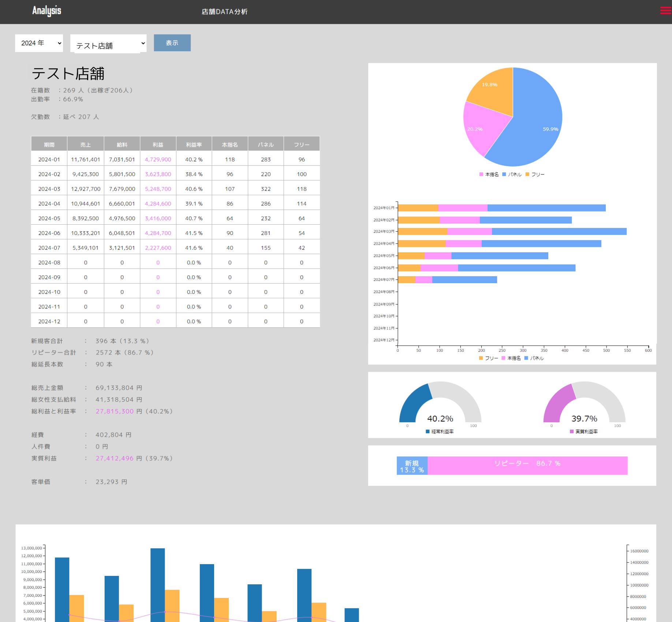Click the 2024年01月 blue パネル bar segment

(x=546, y=208)
